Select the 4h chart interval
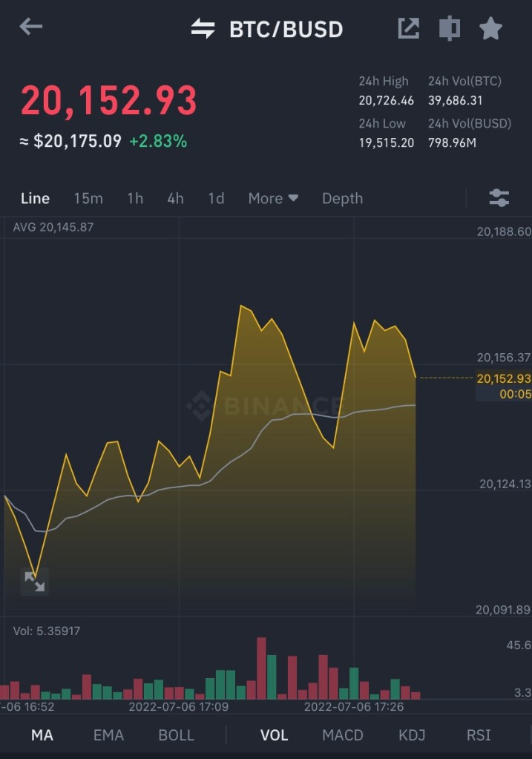The image size is (532, 759). pos(175,198)
